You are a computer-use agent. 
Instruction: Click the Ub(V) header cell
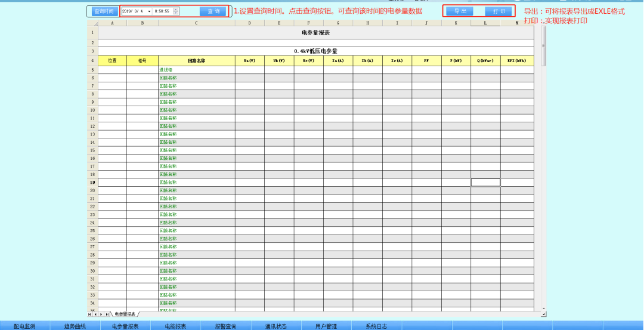tap(279, 61)
